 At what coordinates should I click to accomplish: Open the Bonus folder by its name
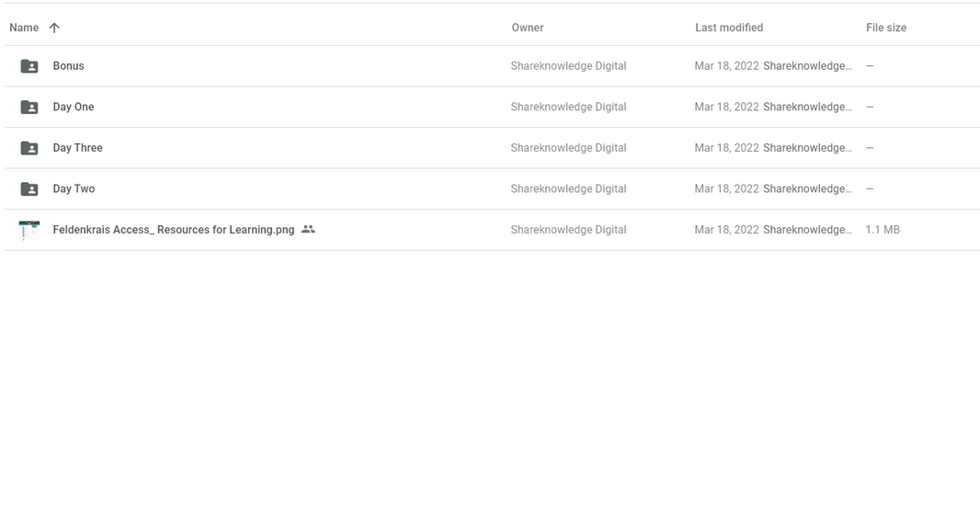68,66
